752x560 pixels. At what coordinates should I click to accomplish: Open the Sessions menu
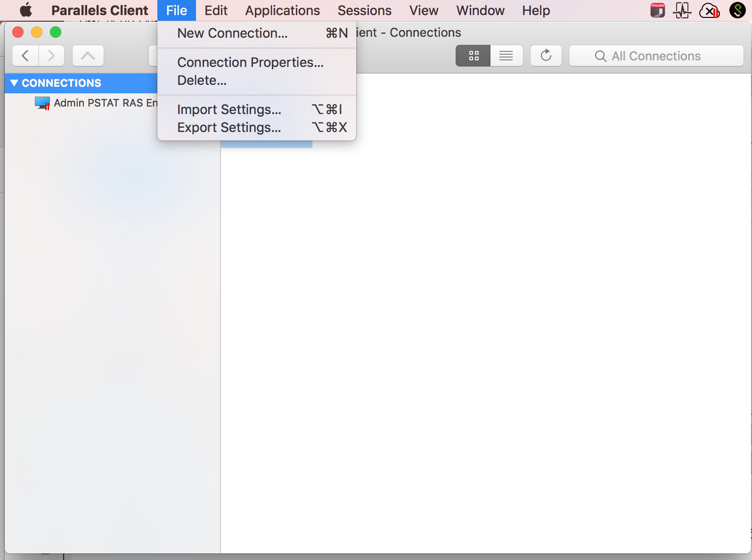pyautogui.click(x=364, y=10)
